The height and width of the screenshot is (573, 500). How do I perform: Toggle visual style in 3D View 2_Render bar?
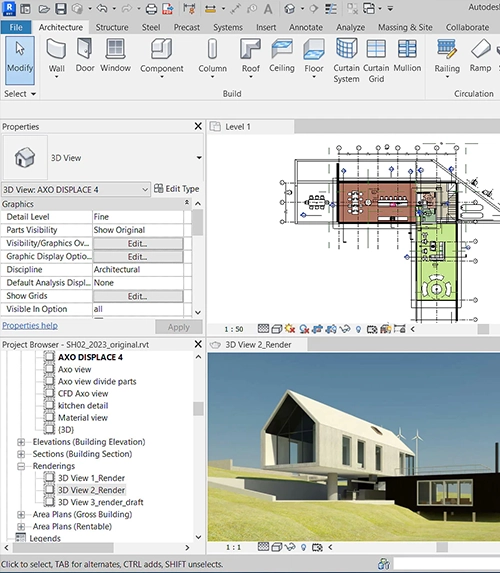point(277,547)
